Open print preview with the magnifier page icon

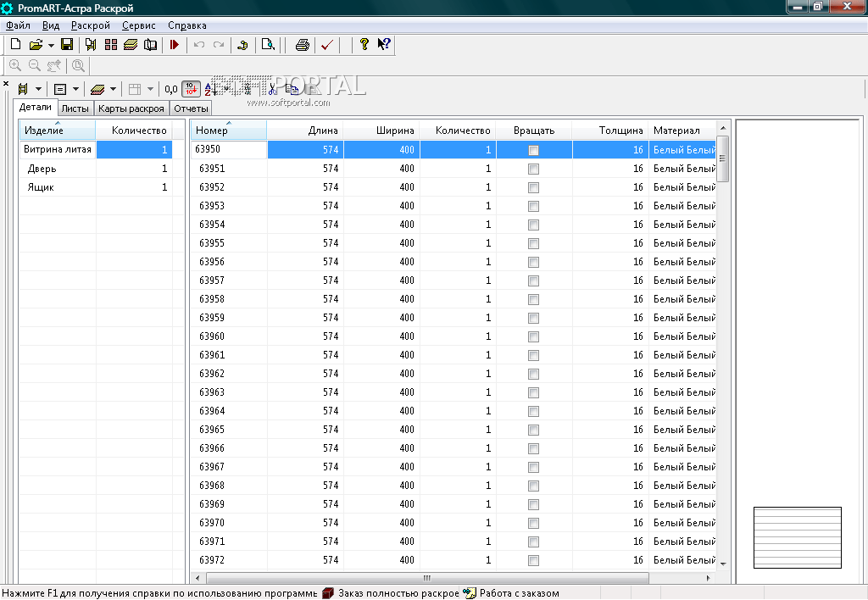(268, 45)
